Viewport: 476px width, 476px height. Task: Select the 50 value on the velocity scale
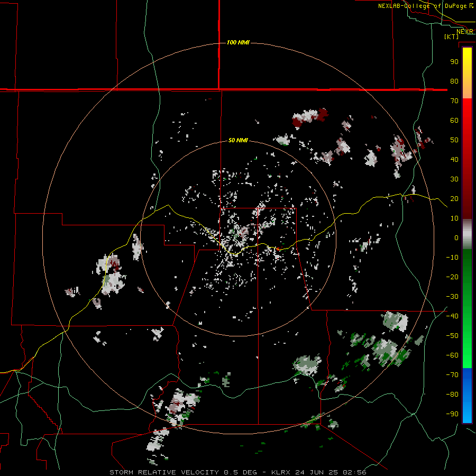[454, 140]
